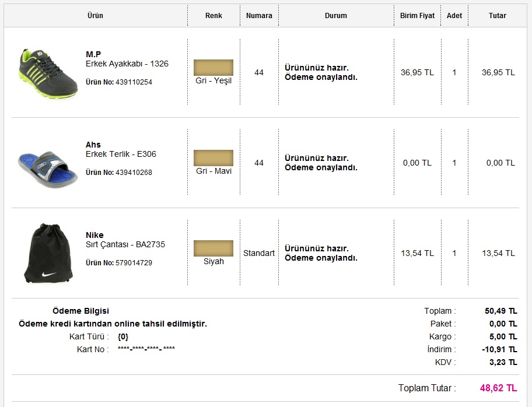Select the Siyah color swatch
The image size is (532, 407).
click(213, 248)
